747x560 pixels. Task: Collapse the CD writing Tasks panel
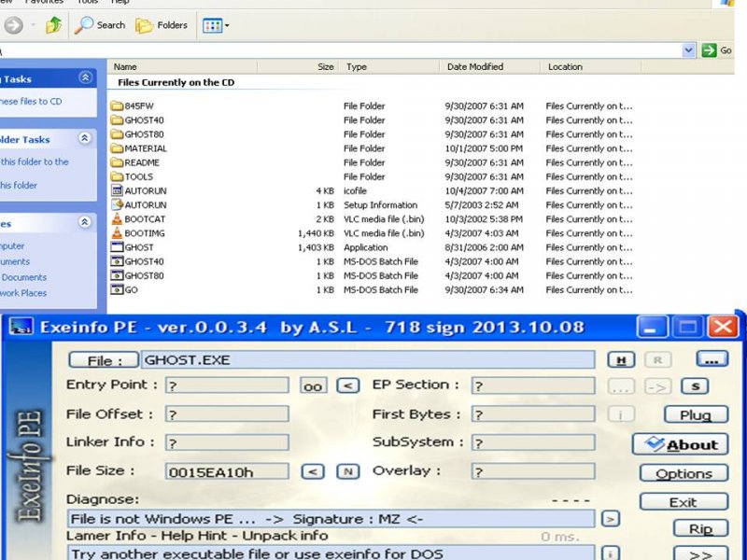pyautogui.click(x=85, y=77)
